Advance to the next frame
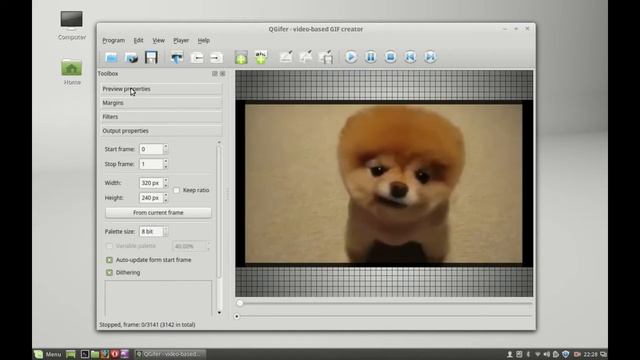 point(430,57)
